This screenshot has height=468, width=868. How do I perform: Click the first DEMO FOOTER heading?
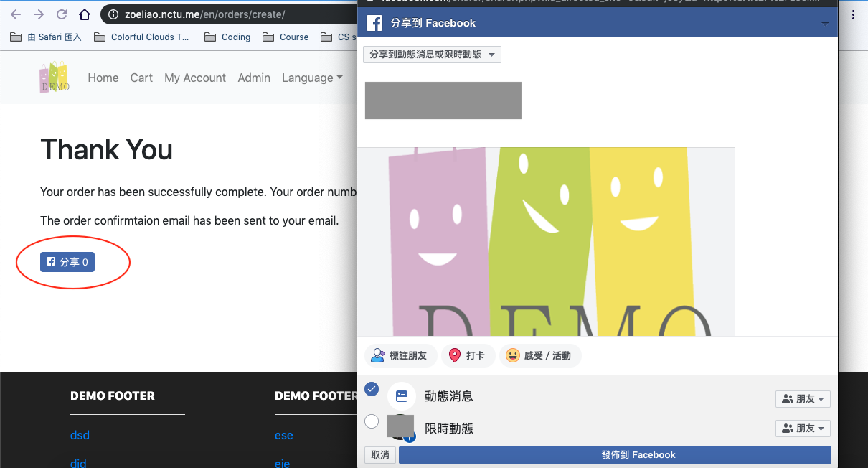coord(113,396)
